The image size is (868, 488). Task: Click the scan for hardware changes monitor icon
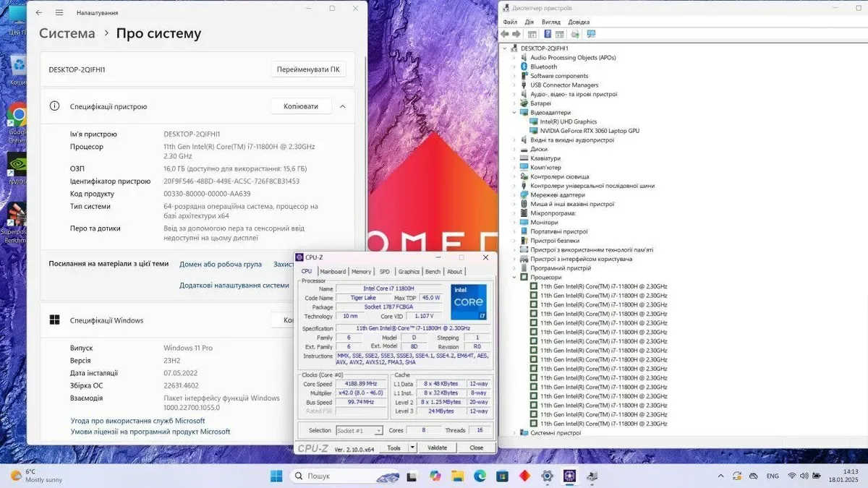[x=591, y=34]
